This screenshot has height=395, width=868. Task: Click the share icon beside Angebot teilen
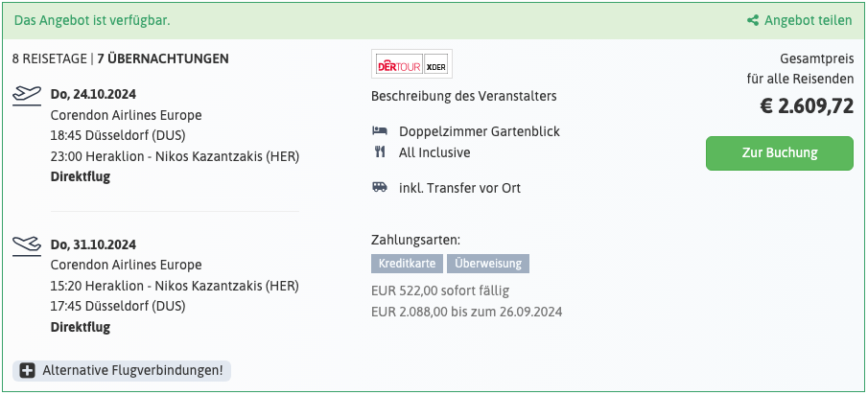(752, 21)
